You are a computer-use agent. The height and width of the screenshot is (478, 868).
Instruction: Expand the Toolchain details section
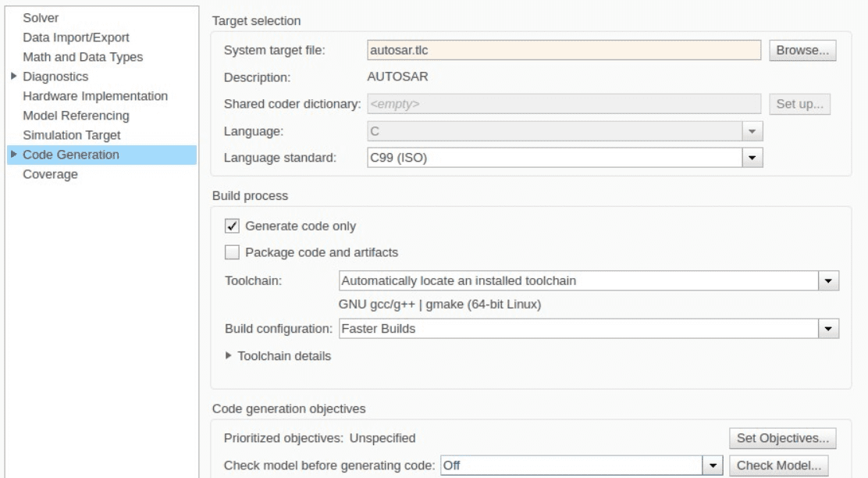(228, 356)
